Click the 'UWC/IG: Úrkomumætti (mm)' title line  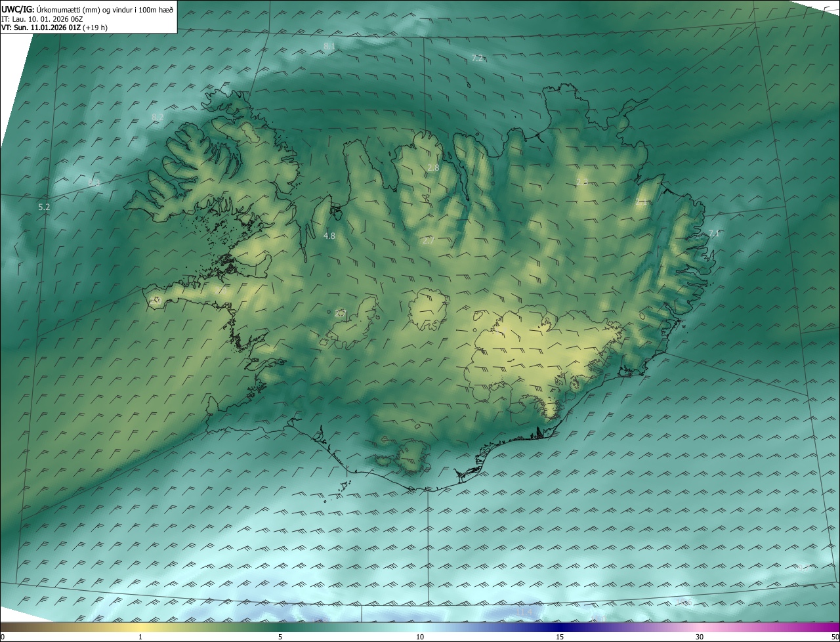coord(88,9)
